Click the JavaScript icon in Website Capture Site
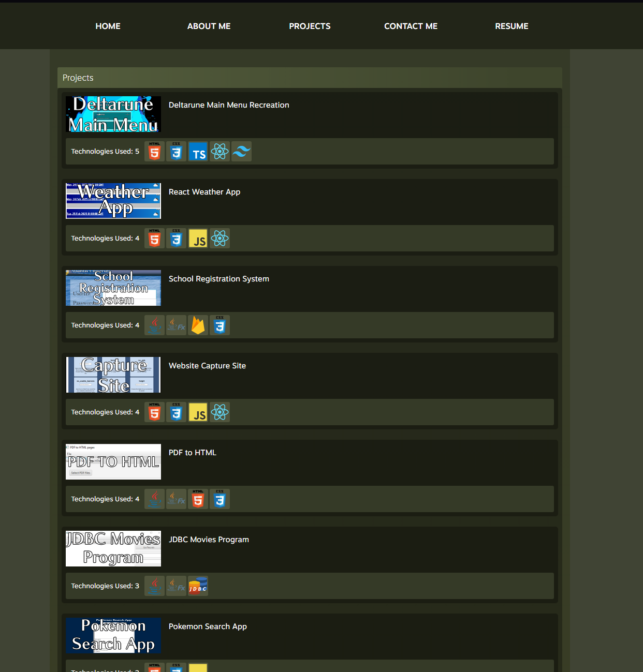Screen dimensions: 643x672 click(198, 412)
